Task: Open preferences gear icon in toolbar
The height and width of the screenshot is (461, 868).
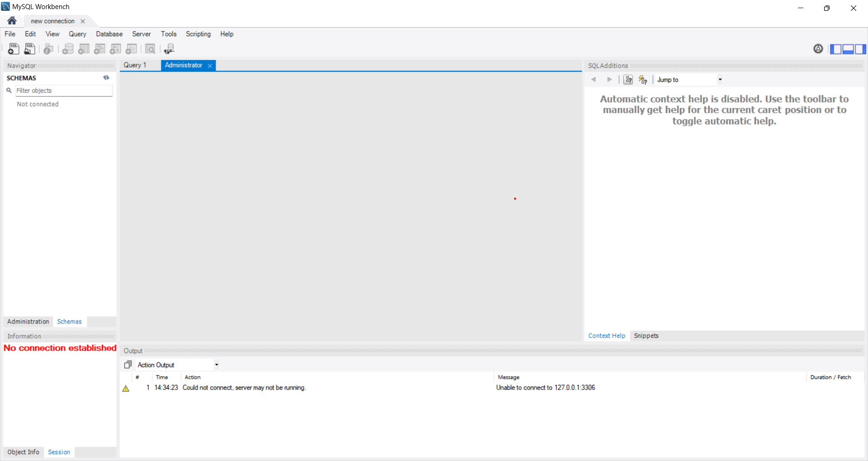Action: (818, 49)
